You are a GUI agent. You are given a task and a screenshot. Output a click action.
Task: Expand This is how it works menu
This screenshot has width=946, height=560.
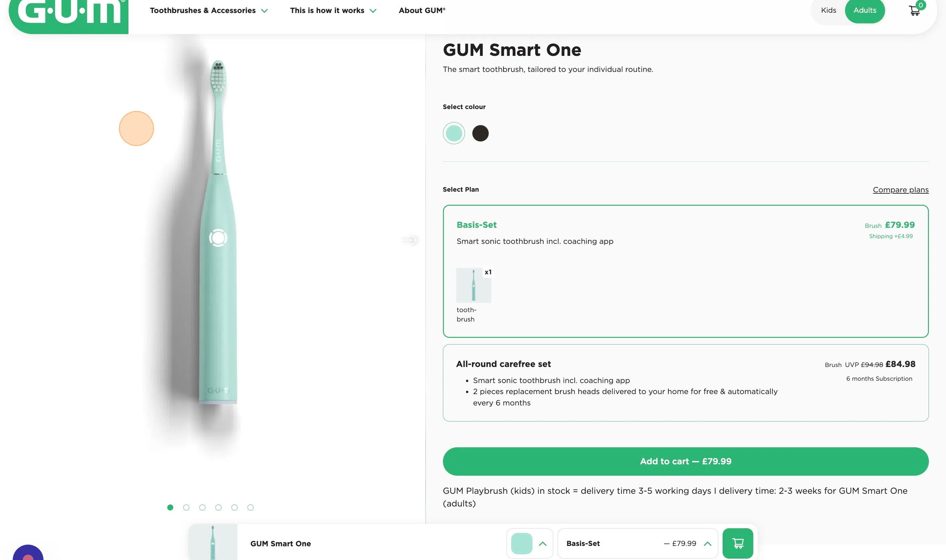(333, 11)
